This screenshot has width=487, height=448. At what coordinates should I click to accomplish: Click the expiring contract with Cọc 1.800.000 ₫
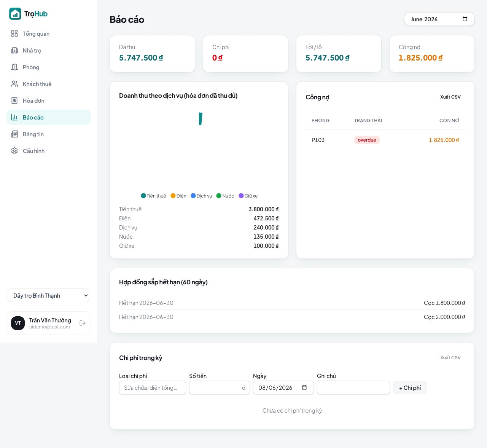pyautogui.click(x=292, y=303)
